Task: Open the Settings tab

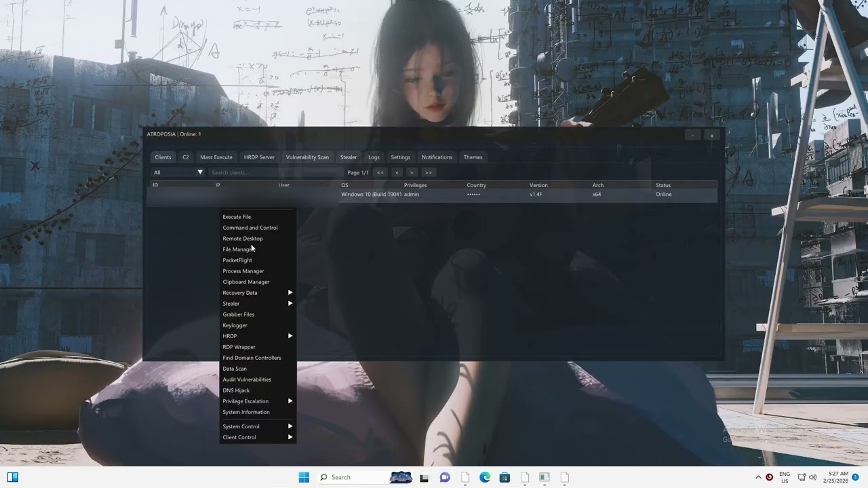Action: [x=401, y=157]
